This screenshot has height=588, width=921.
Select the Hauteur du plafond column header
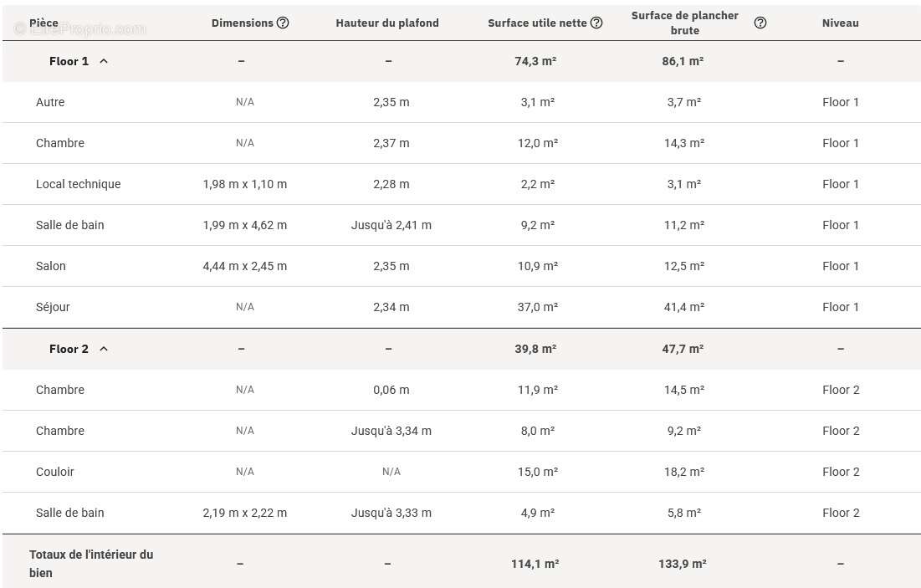click(387, 23)
